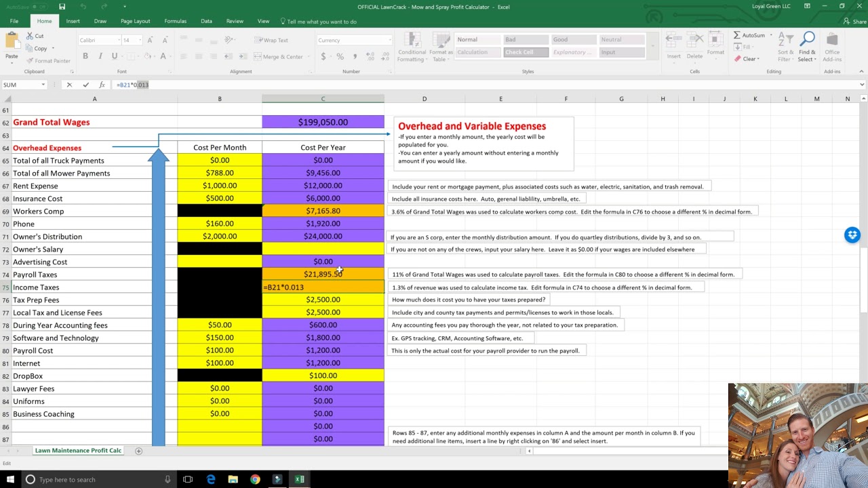
Task: Apply Underline formatting
Action: [114, 56]
